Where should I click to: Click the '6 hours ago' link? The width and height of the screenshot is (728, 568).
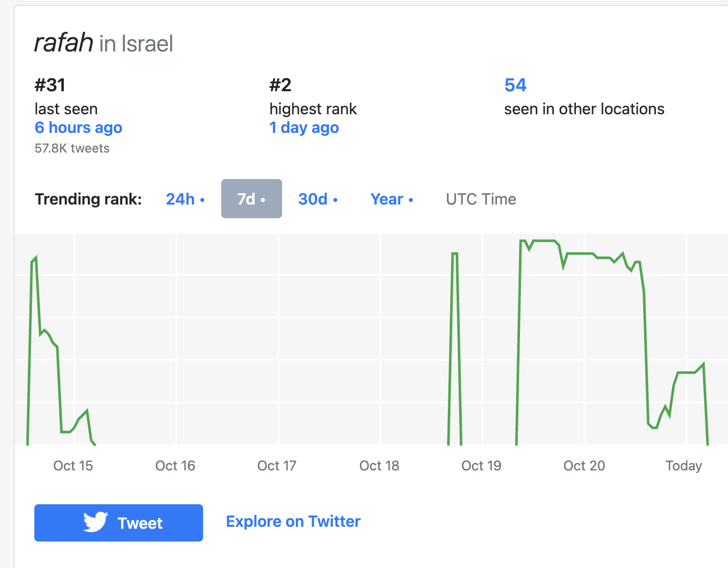tap(78, 128)
